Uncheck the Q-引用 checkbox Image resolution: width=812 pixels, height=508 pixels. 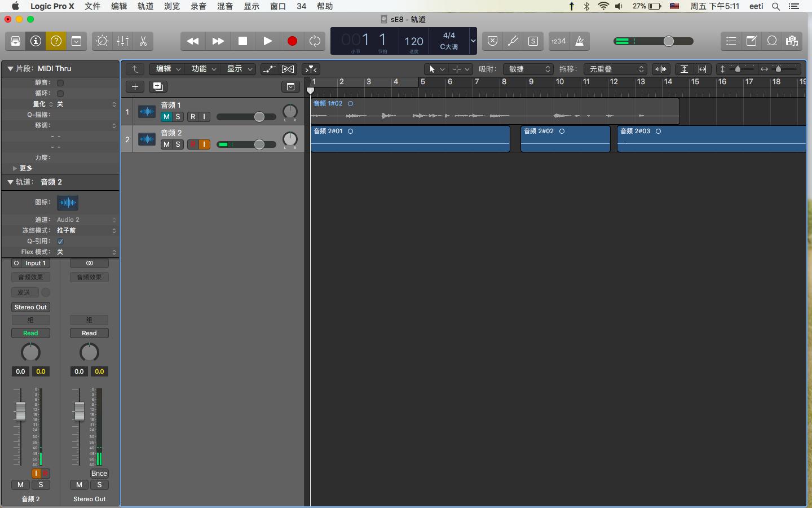pyautogui.click(x=60, y=242)
